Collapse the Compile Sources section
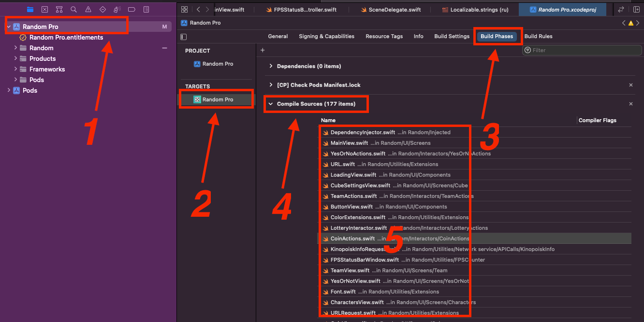This screenshot has height=322, width=644. pyautogui.click(x=271, y=104)
